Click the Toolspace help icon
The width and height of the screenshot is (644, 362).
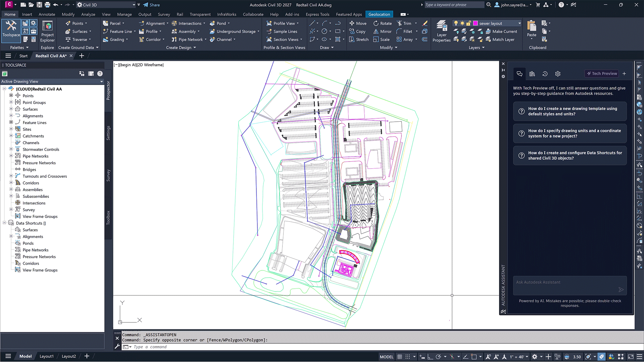pyautogui.click(x=100, y=74)
